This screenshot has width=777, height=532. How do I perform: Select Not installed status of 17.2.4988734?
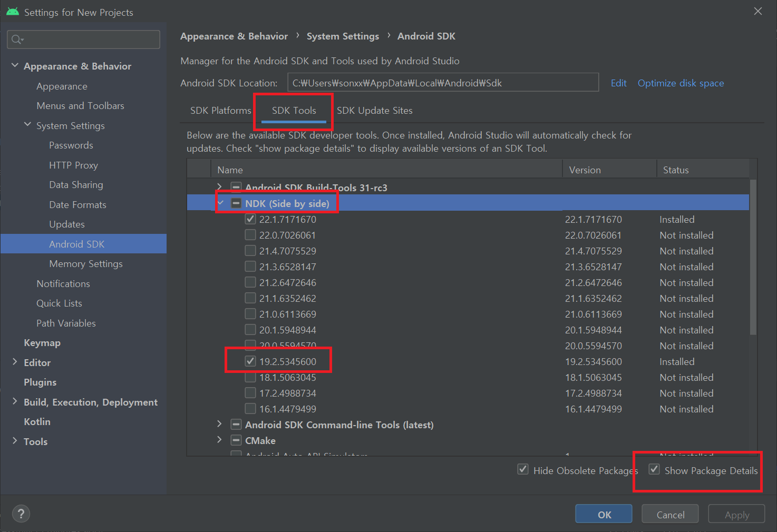click(686, 393)
